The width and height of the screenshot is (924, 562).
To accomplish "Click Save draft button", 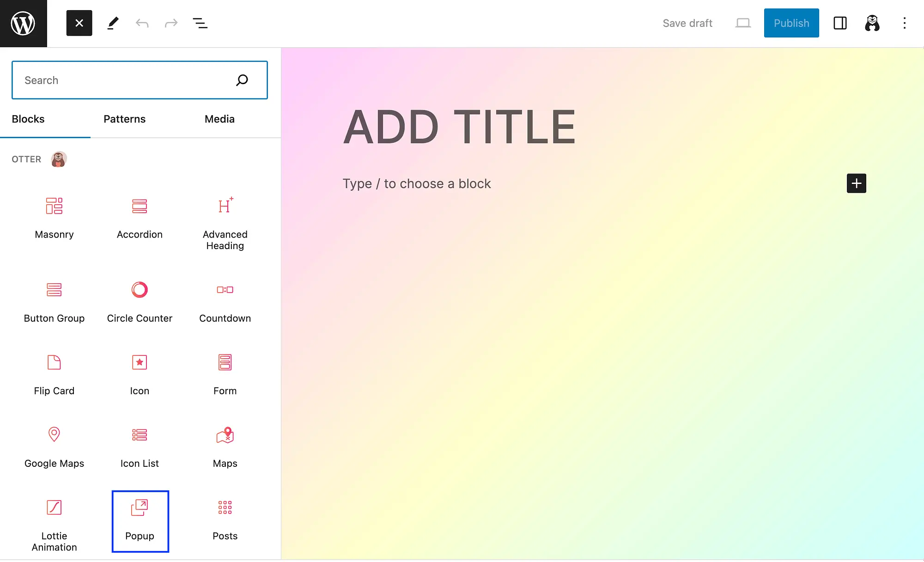I will point(688,23).
